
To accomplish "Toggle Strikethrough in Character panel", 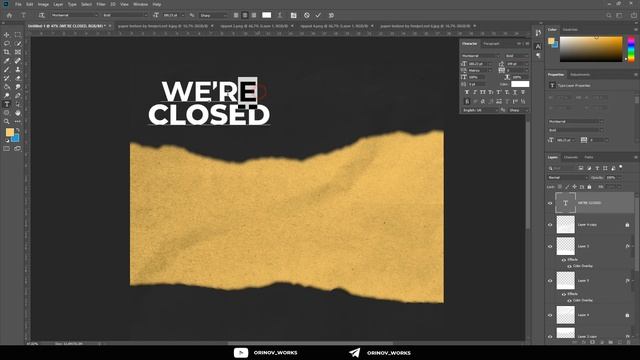I will [x=523, y=93].
